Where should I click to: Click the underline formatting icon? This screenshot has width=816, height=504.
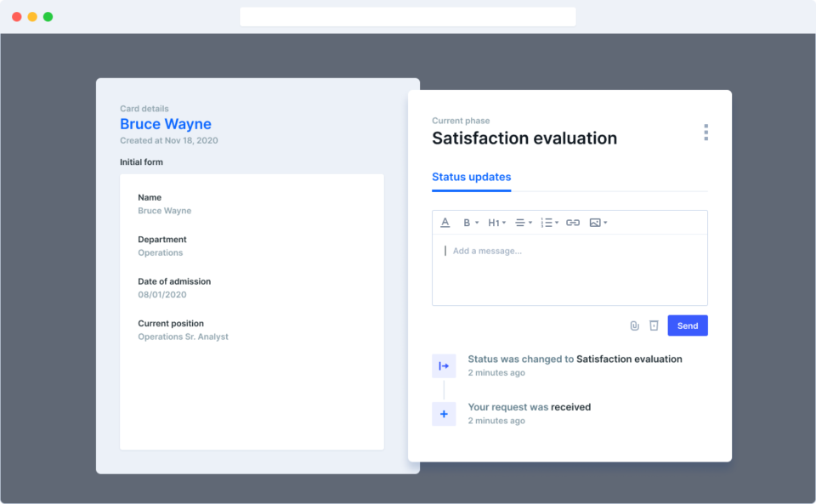445,222
